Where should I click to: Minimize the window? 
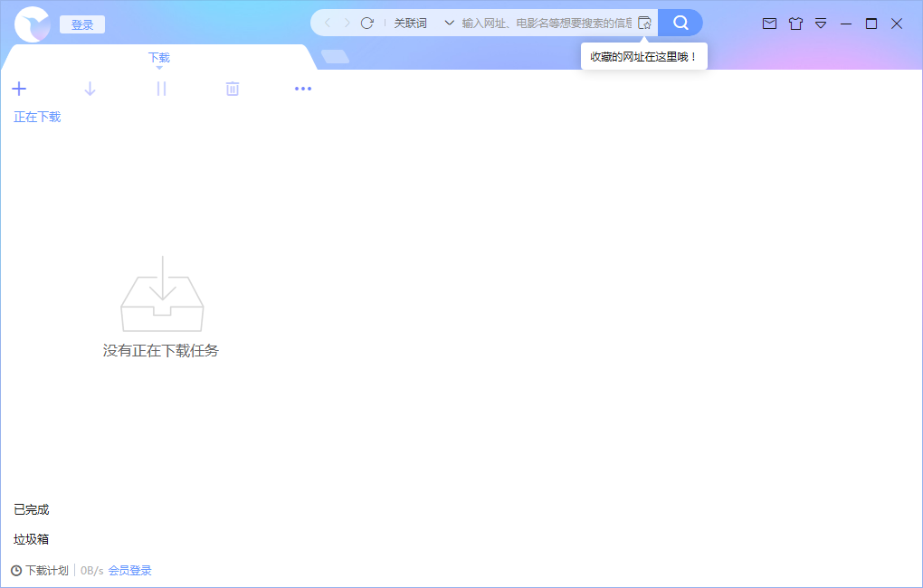pos(846,24)
